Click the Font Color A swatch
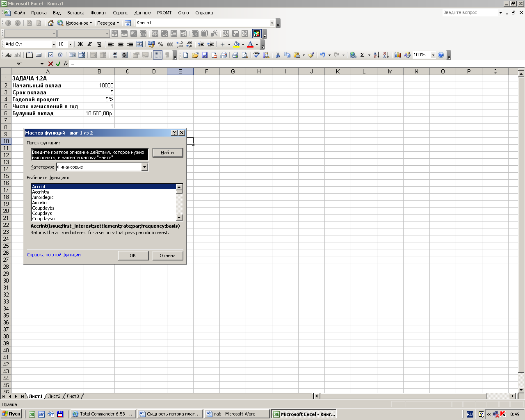The image size is (525, 420). (x=250, y=44)
